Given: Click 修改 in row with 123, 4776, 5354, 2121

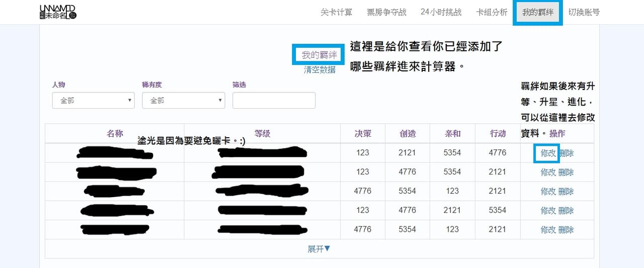Looking at the screenshot, I should [548, 172].
